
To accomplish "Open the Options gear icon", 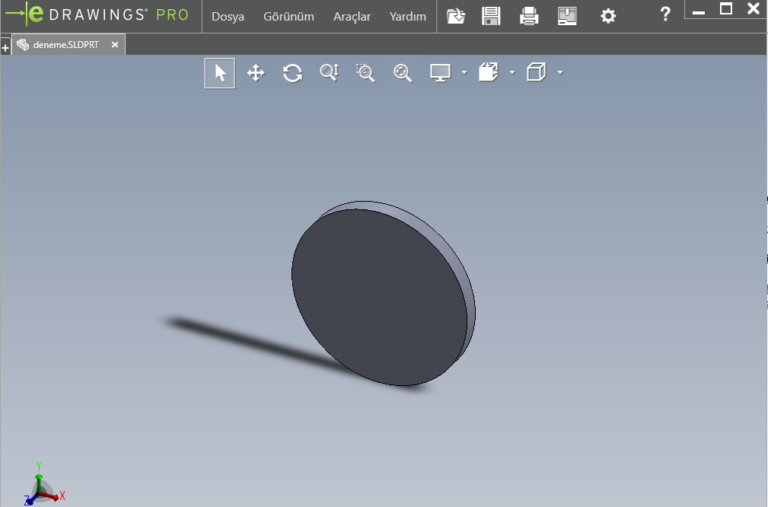I will click(x=608, y=16).
